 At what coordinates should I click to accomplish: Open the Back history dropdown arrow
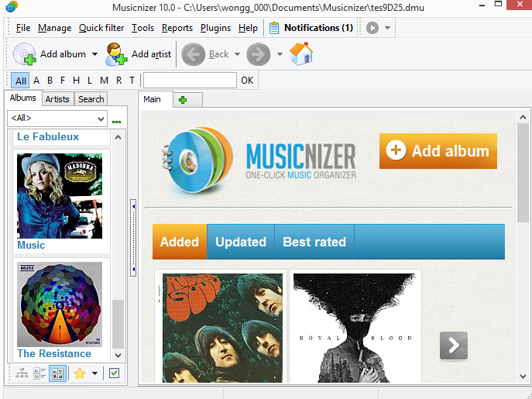tap(237, 54)
